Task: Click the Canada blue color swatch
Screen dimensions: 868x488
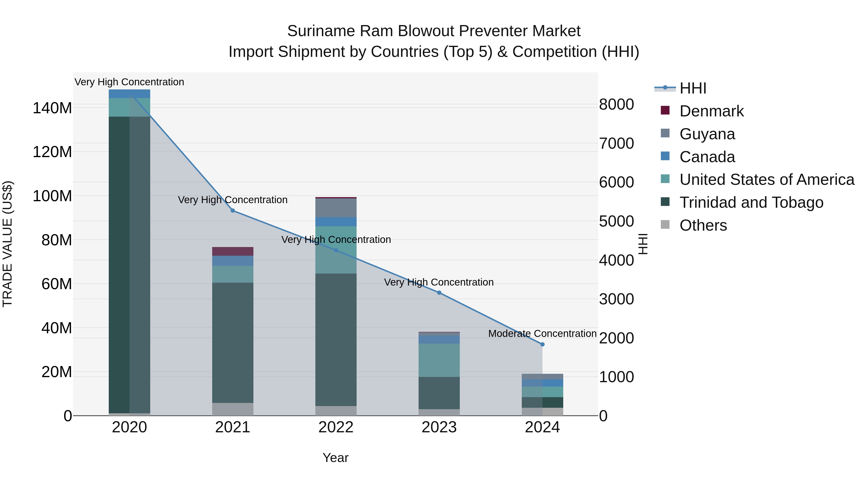Action: tap(665, 156)
